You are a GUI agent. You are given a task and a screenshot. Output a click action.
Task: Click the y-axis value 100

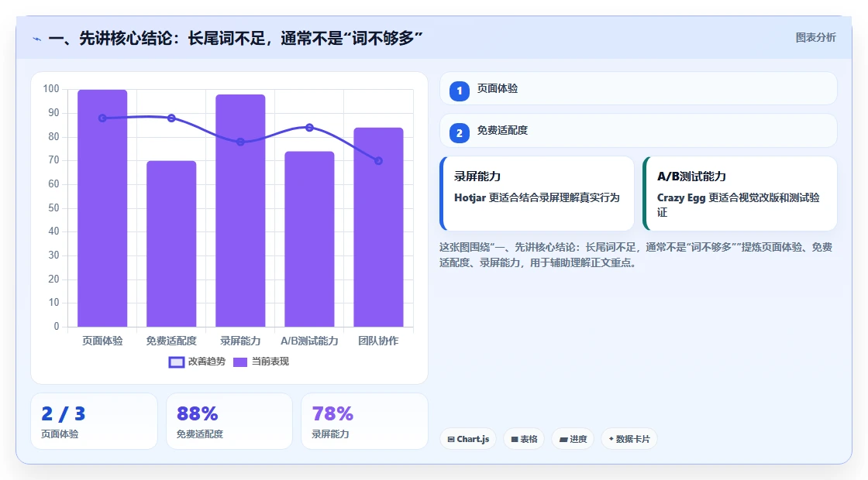click(x=51, y=88)
